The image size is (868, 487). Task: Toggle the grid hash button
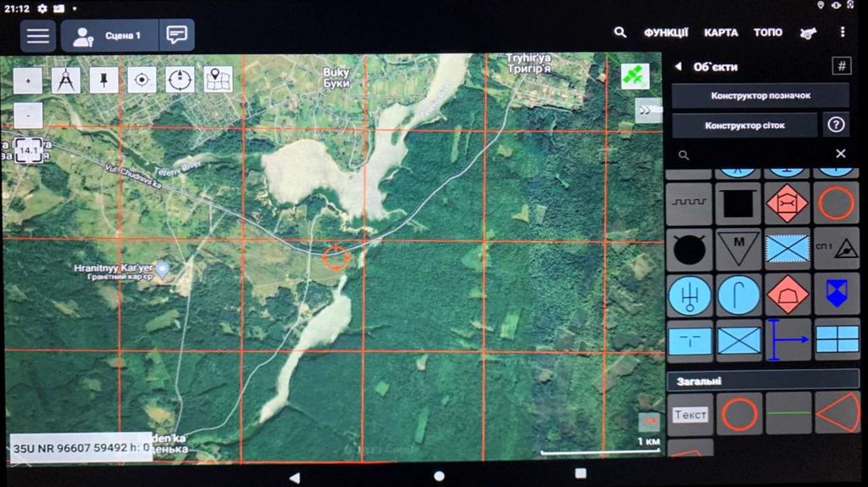pyautogui.click(x=842, y=66)
